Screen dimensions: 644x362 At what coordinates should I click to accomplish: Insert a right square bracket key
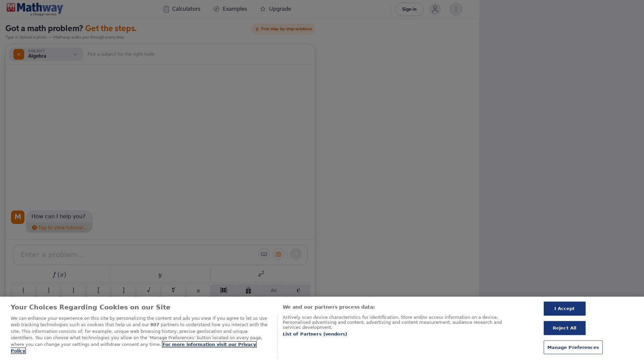click(123, 290)
